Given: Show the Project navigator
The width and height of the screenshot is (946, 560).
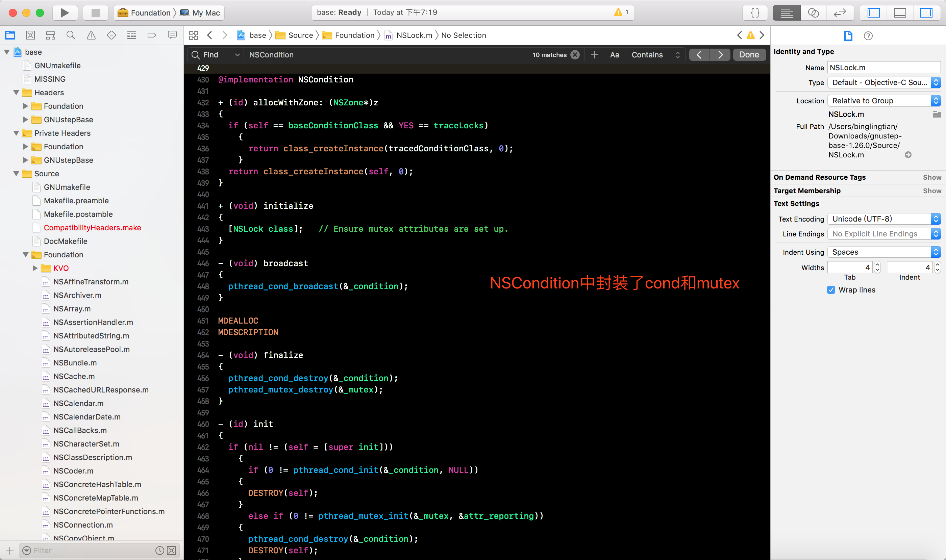Looking at the screenshot, I should pyautogui.click(x=10, y=35).
